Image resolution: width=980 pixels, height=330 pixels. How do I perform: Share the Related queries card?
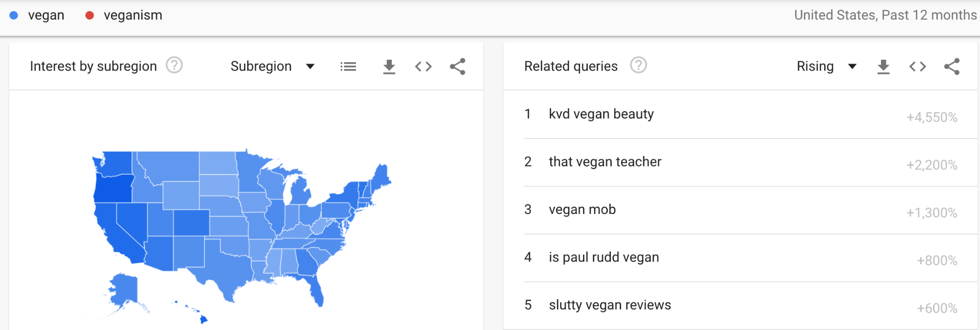(952, 67)
